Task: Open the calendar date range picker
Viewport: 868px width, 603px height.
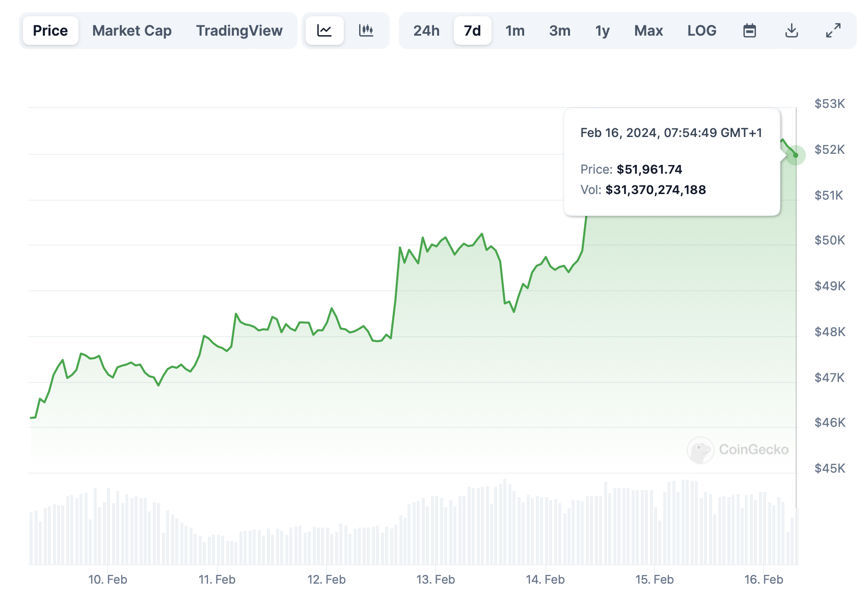Action: coord(749,31)
